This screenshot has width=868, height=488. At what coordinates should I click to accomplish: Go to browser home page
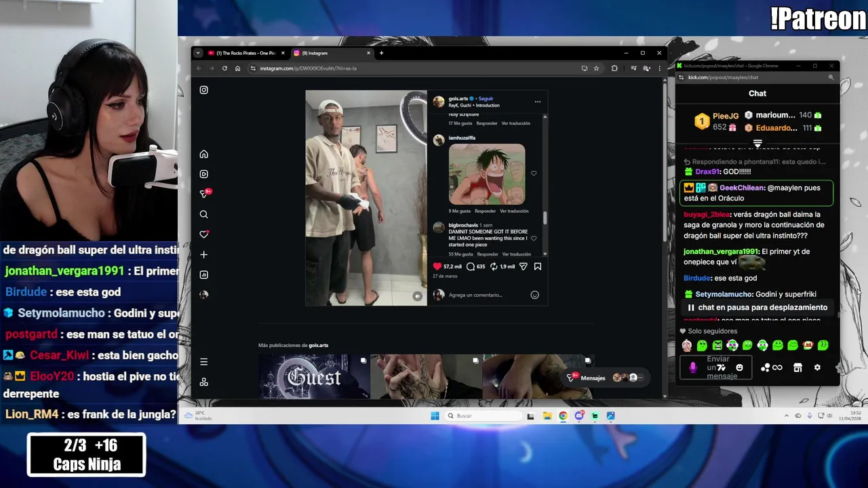click(237, 68)
